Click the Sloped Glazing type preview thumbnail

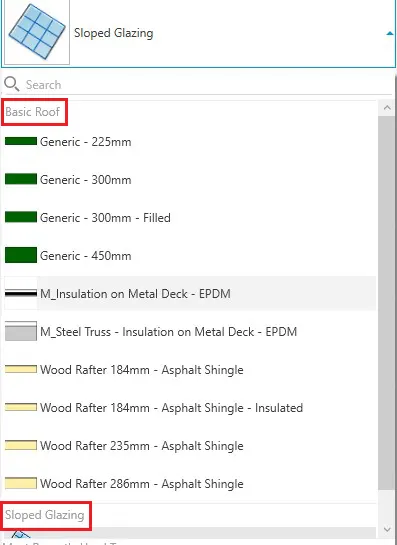pos(37,32)
